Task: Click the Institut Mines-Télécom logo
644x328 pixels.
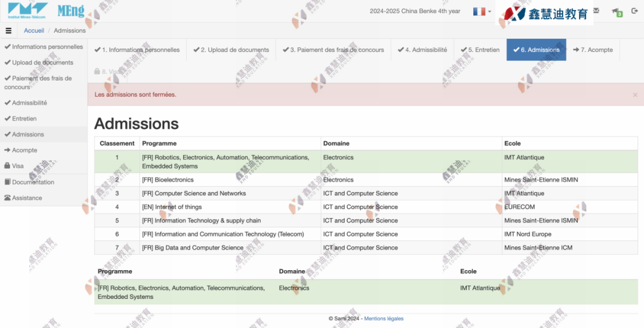Action: (x=27, y=11)
